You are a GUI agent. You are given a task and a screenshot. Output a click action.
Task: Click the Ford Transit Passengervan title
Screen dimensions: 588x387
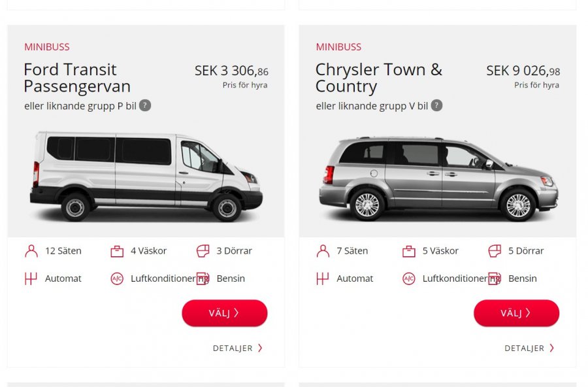click(77, 78)
